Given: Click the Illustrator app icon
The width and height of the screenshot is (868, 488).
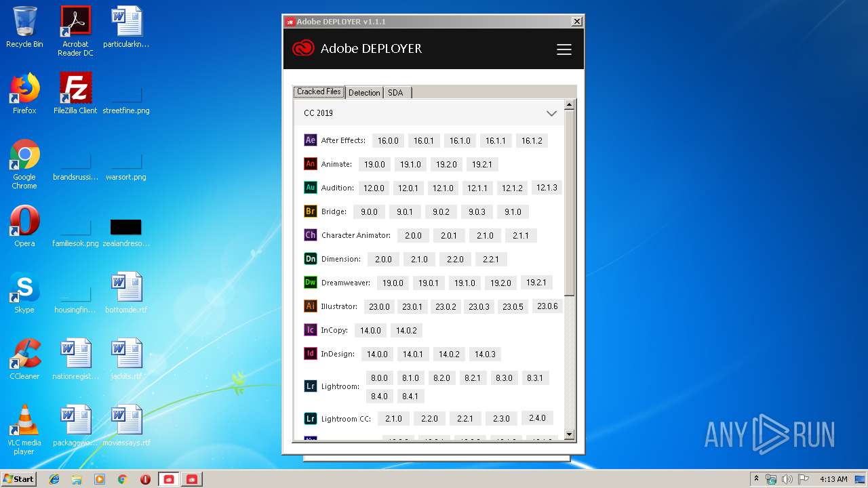Looking at the screenshot, I should (310, 306).
